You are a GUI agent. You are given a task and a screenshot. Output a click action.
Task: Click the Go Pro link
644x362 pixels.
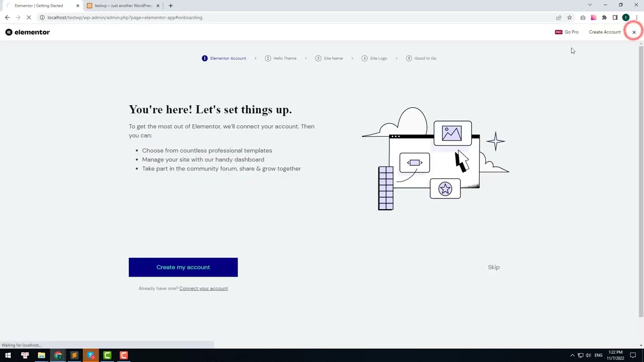[x=567, y=32]
